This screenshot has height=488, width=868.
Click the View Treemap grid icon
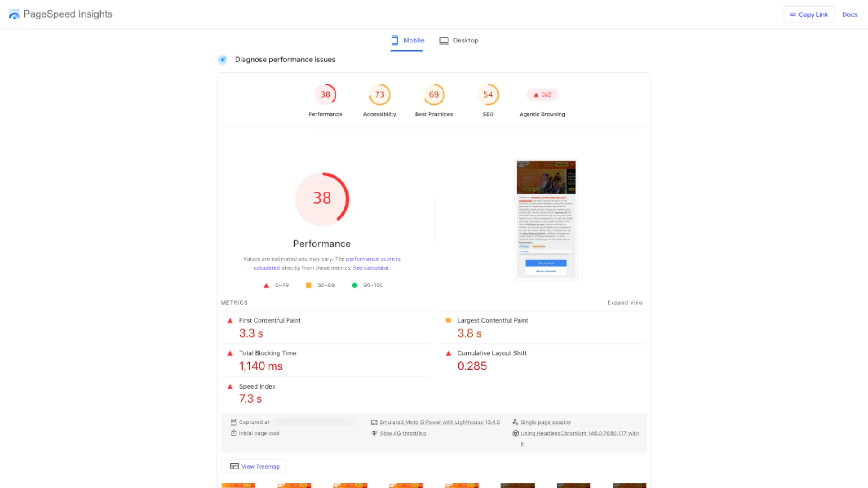coord(234,466)
